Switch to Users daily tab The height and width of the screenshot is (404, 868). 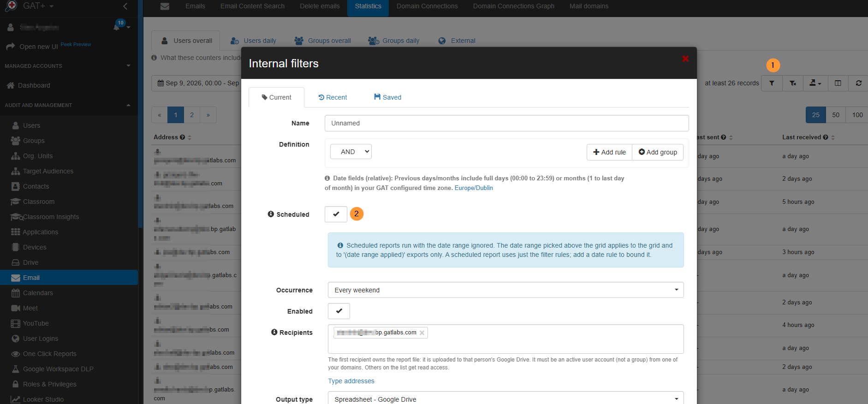point(254,41)
